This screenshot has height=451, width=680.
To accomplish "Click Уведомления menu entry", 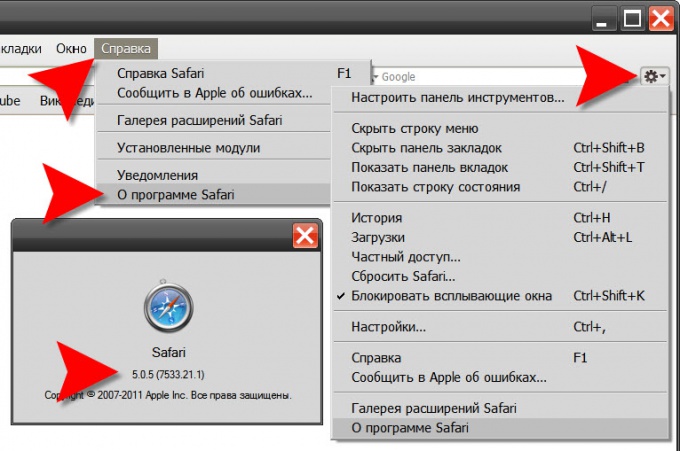I will pos(214,175).
